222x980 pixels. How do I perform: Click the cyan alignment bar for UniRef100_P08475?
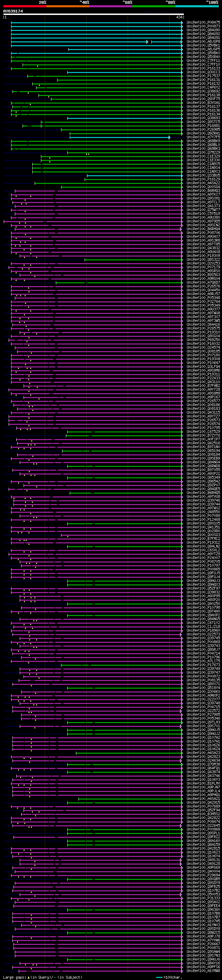[97, 23]
